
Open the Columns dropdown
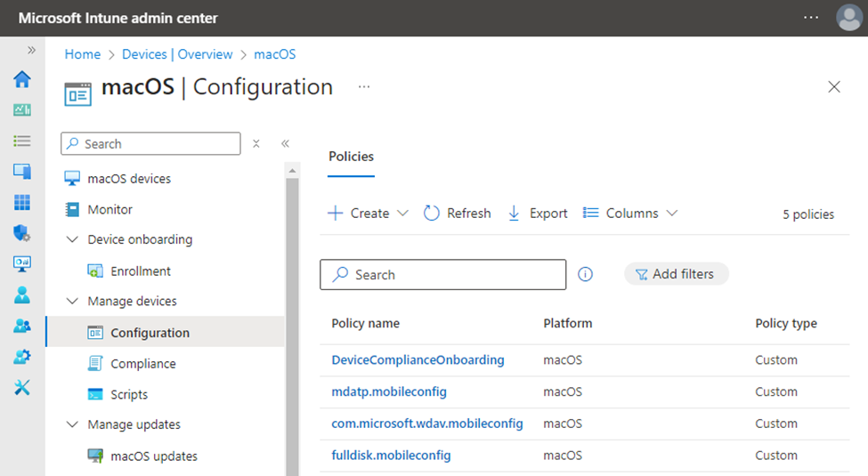[630, 214]
